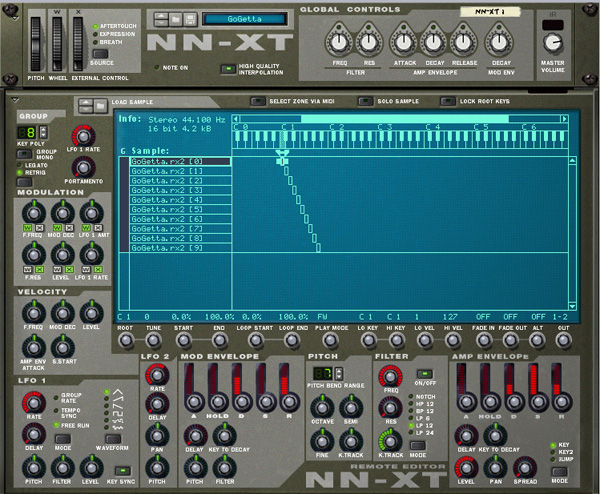Click the LFO 1 Waveform button

click(x=113, y=439)
